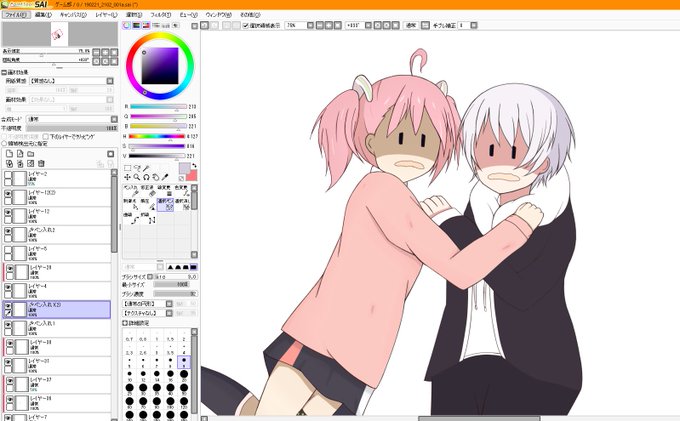Open the brush shape 通常の円形 dropdown

(x=169, y=304)
